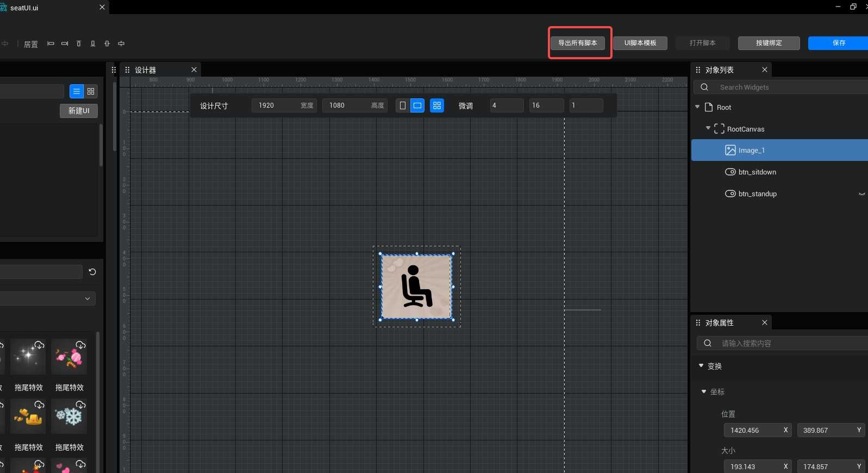Screen dimensions: 868x473
Task: Download the white sparkle trail effect
Action: pyautogui.click(x=39, y=345)
